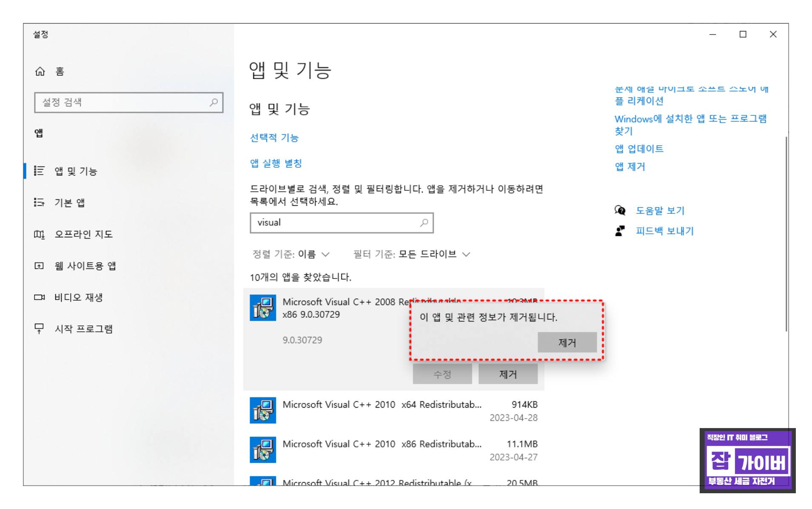The width and height of the screenshot is (812, 509).
Task: Close the Settings window
Action: pos(773,35)
